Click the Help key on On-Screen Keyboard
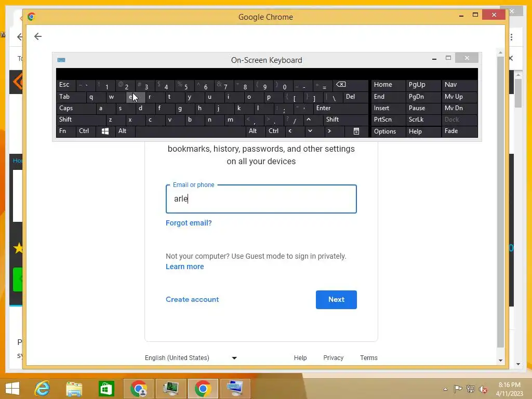This screenshot has width=532, height=399. pyautogui.click(x=423, y=131)
